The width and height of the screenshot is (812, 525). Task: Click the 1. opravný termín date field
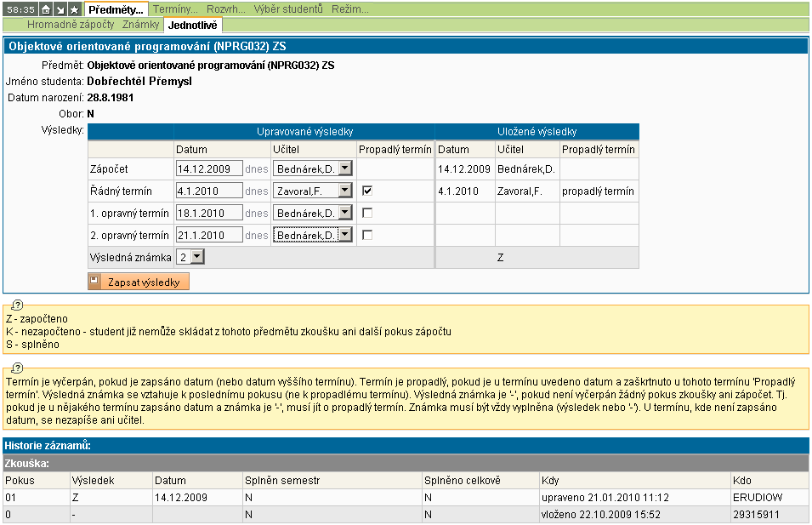[x=209, y=214]
